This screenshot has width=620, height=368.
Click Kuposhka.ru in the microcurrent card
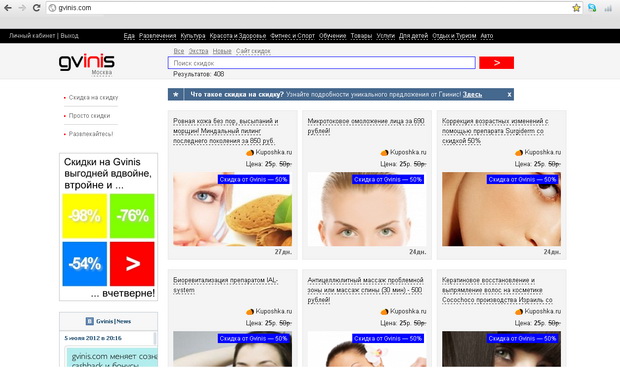[408, 152]
